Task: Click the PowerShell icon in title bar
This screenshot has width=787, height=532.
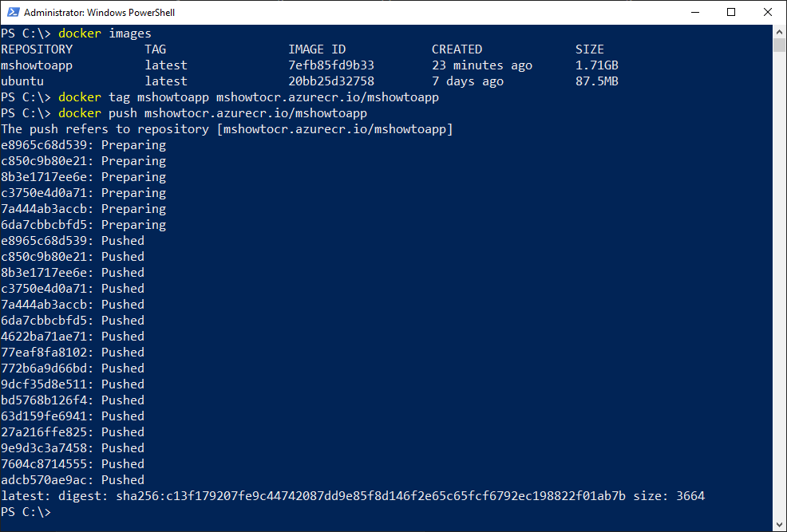Action: coord(13,12)
